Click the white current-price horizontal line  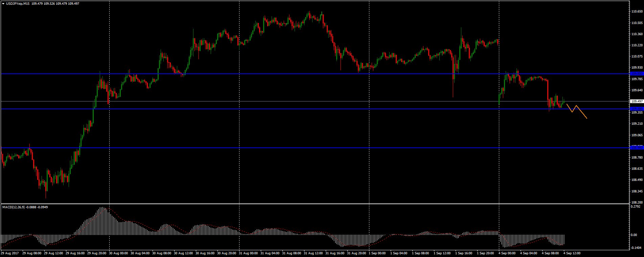(x=315, y=101)
